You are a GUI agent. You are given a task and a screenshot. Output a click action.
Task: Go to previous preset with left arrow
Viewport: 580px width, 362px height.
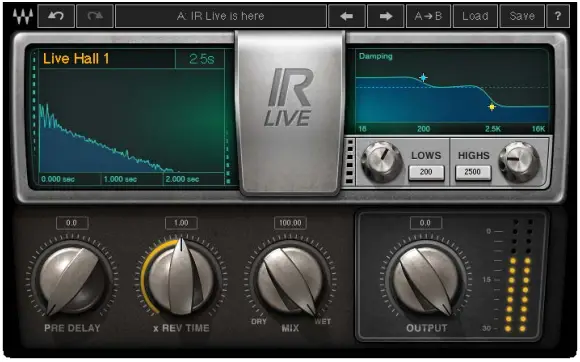point(347,16)
